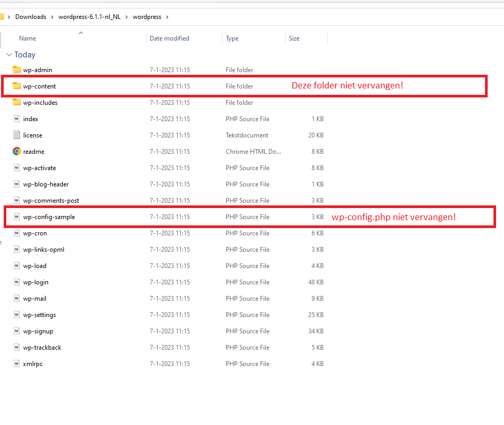Select the wp-signup file name
This screenshot has width=504, height=425.
tap(38, 331)
